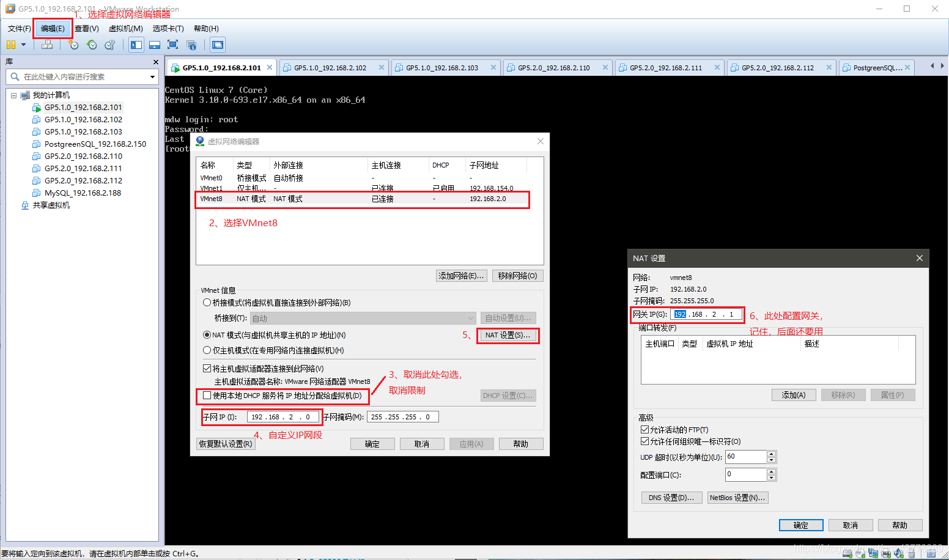Click the 移除网络(O) button
Screen dimensions: 949x560
517,276
